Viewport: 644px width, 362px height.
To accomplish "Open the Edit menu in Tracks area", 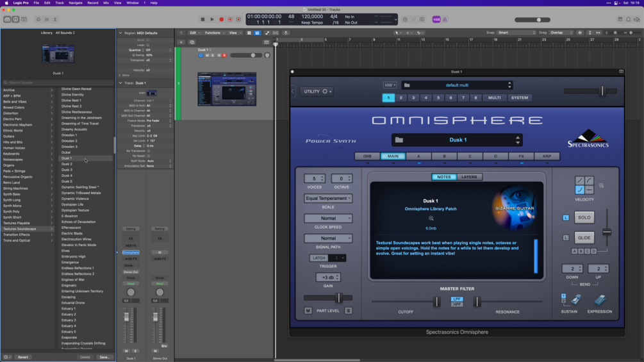I will click(x=194, y=33).
